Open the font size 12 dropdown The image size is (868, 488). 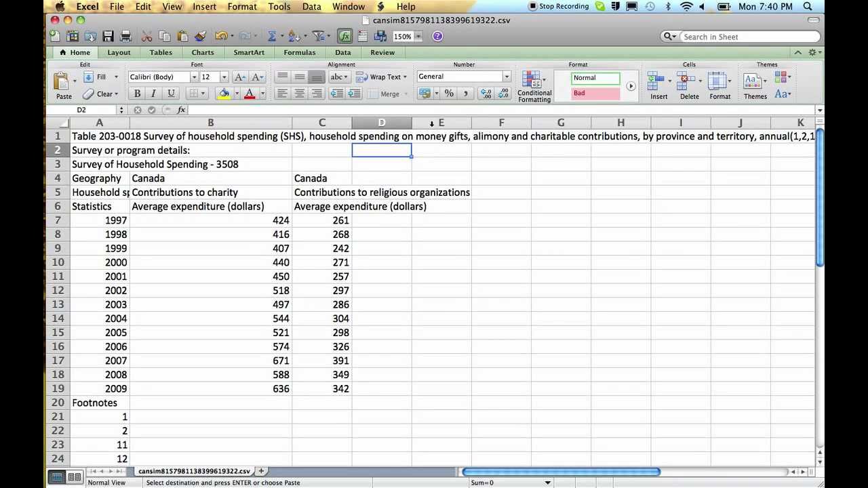224,77
